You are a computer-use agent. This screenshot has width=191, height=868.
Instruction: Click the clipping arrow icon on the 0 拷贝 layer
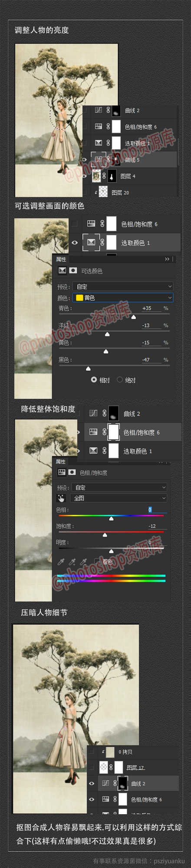(x=103, y=751)
